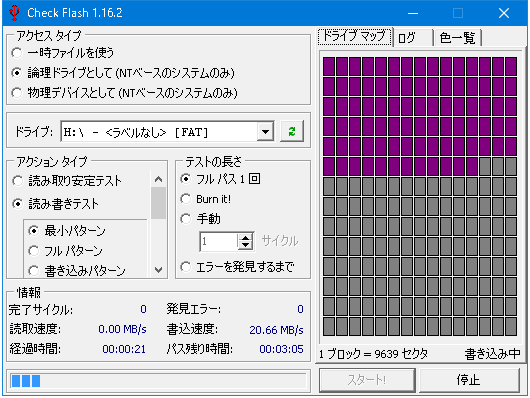Click elapsed time 00:00:21
The height and width of the screenshot is (398, 530).
(x=124, y=349)
